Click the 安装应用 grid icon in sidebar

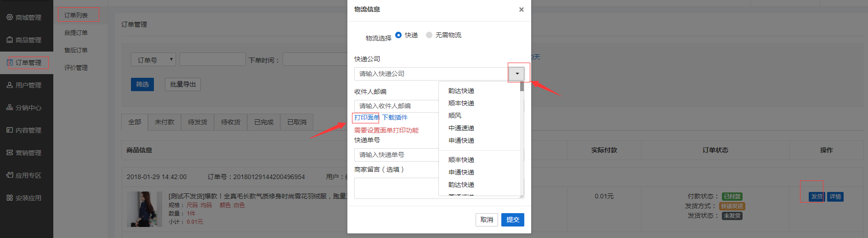10,197
